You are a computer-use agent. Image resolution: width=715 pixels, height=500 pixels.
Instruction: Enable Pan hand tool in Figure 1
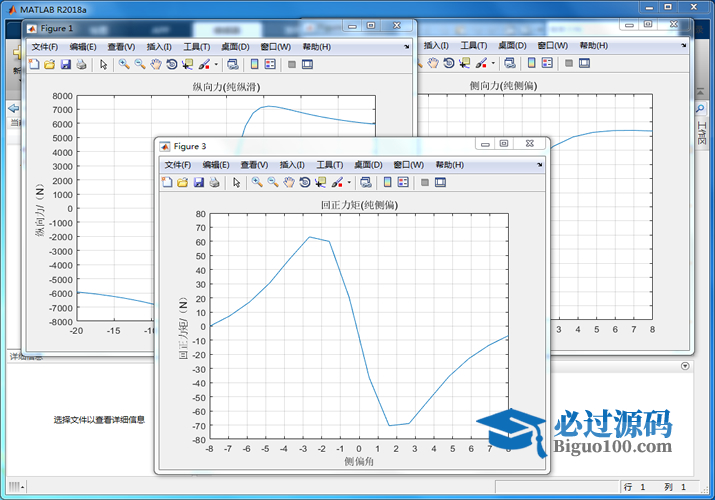[x=156, y=64]
